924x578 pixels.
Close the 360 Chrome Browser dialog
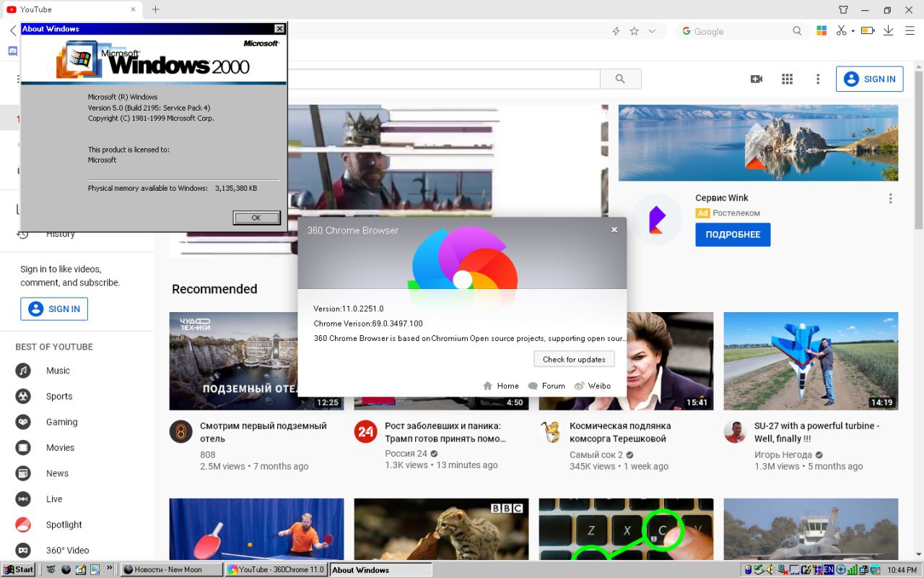coord(614,230)
